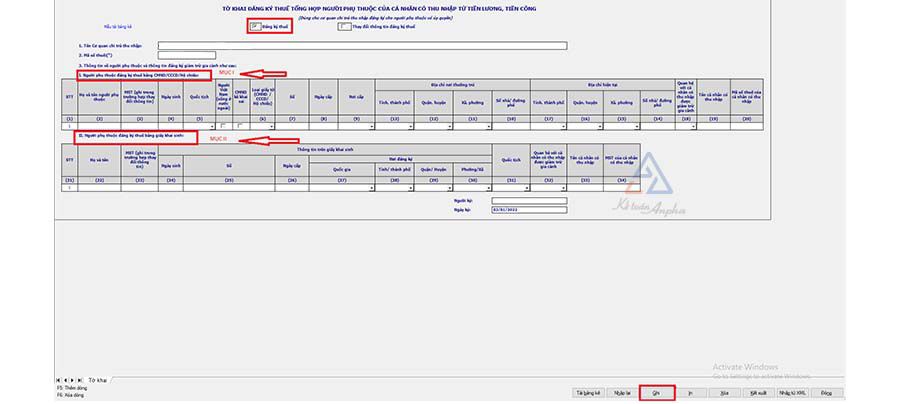Click the "Ghi" save button

coord(655,393)
